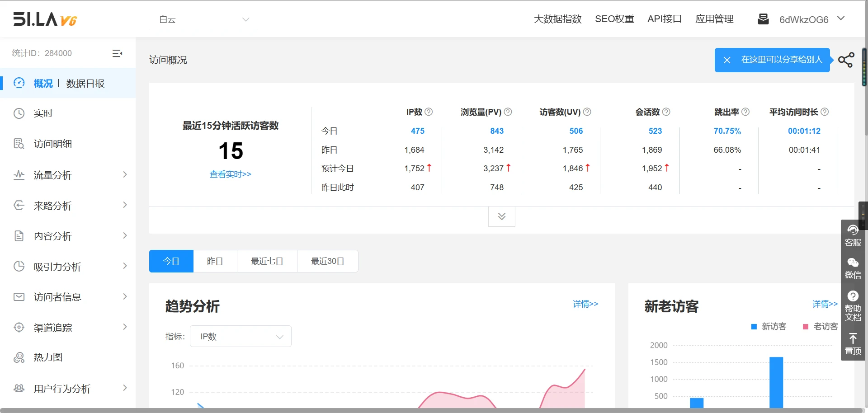Screen dimensions: 868x413
Task: Open the 指标 IP数 dropdown
Action: 241,337
